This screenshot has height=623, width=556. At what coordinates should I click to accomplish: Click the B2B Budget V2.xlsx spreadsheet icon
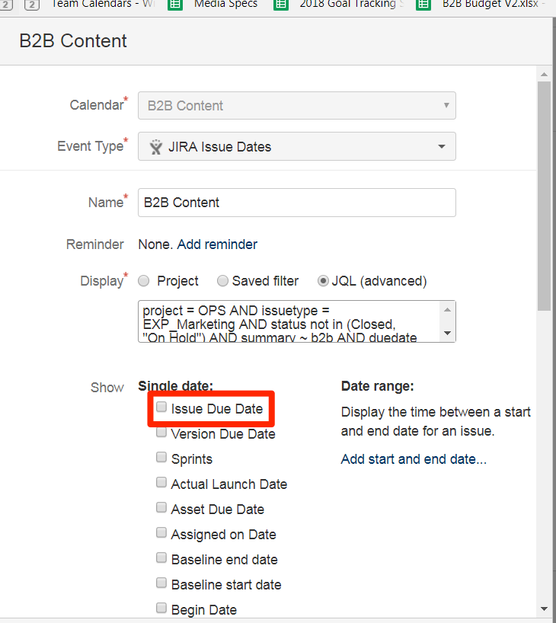(423, 5)
